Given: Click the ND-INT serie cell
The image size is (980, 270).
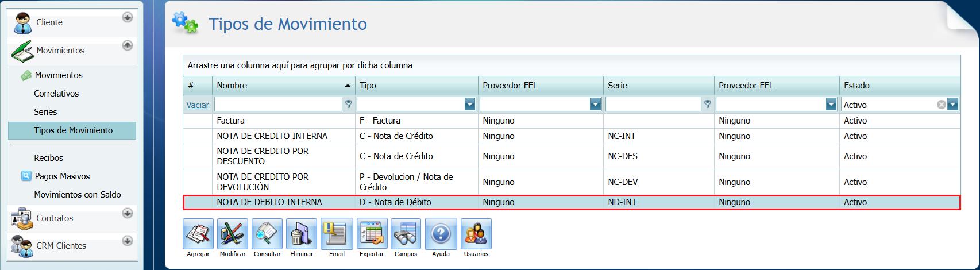Looking at the screenshot, I should 659,202.
